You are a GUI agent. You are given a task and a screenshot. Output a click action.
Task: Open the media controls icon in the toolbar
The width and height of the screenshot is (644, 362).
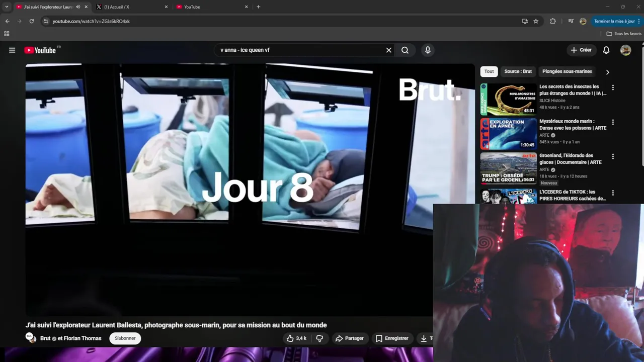pos(571,21)
